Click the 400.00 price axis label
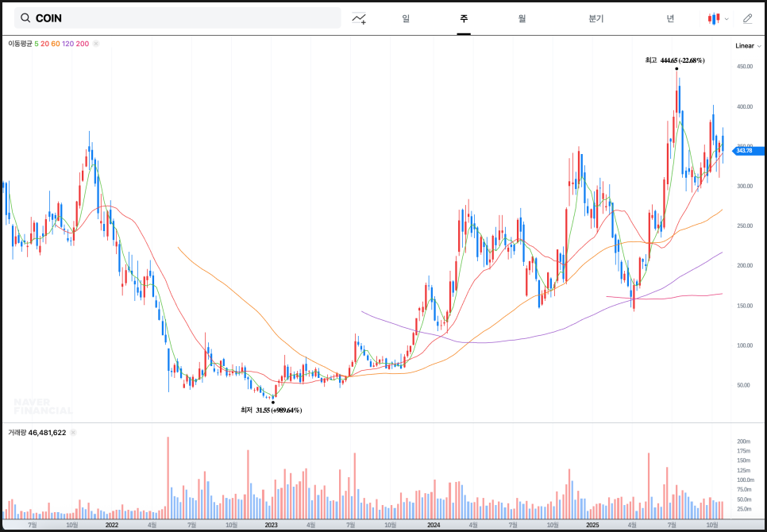The height and width of the screenshot is (532, 767). coord(745,106)
